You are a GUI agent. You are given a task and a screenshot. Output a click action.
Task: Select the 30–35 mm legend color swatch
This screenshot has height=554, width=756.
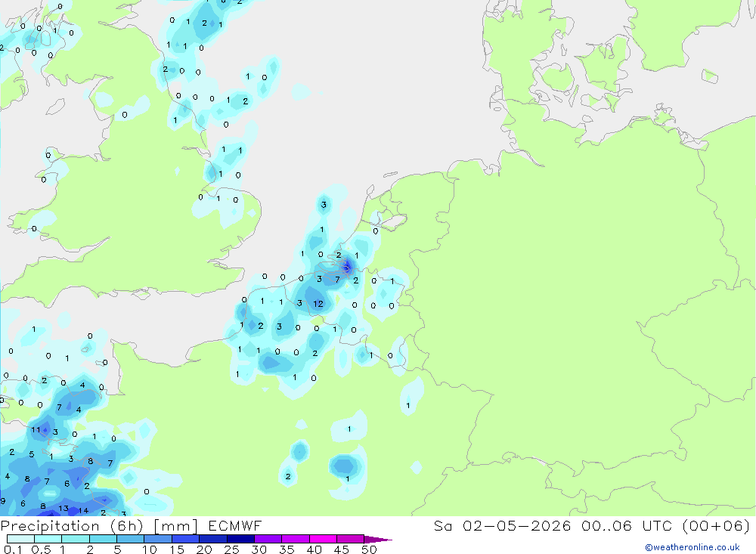[268, 539]
